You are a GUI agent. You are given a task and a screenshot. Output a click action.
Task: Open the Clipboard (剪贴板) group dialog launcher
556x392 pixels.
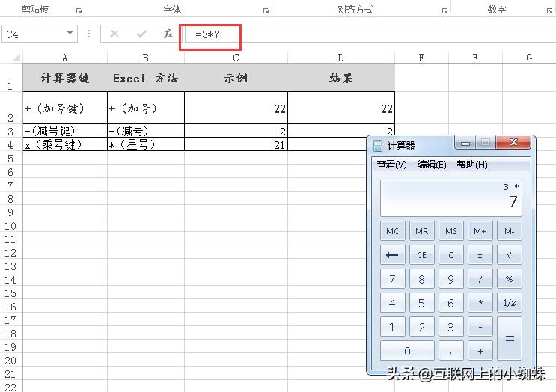pyautogui.click(x=79, y=11)
